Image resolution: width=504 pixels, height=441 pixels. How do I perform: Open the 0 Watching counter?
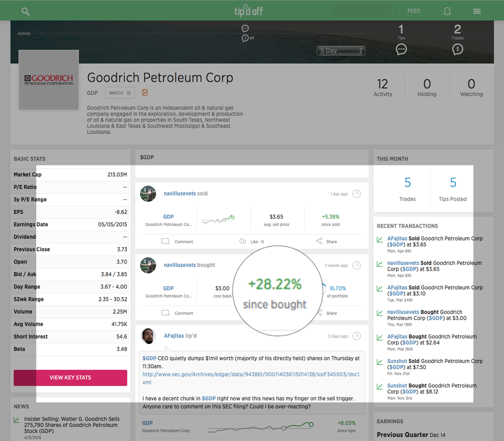[x=471, y=88]
